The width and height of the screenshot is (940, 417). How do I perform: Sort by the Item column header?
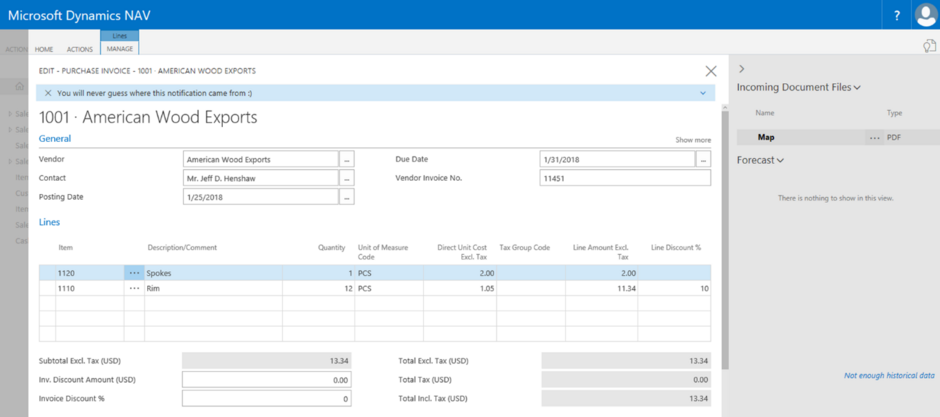pyautogui.click(x=65, y=247)
